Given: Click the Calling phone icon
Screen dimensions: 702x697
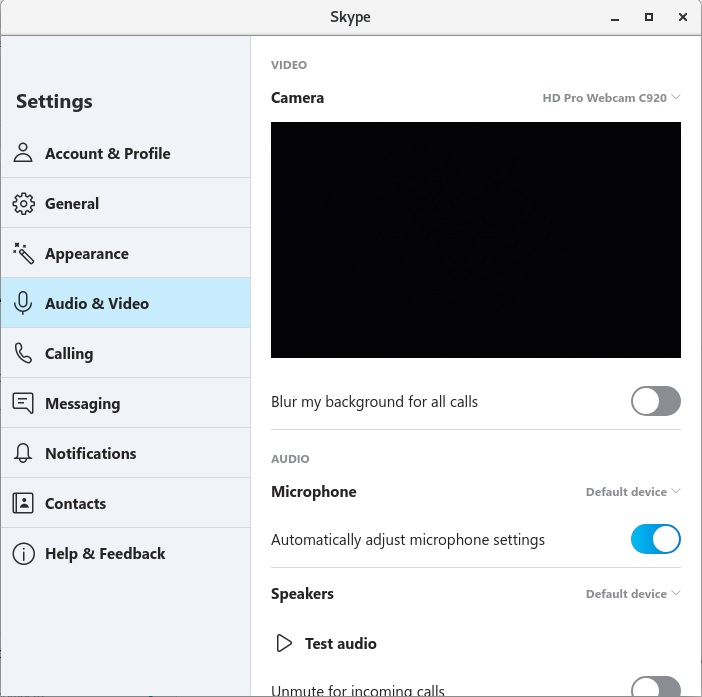Looking at the screenshot, I should coord(23,353).
